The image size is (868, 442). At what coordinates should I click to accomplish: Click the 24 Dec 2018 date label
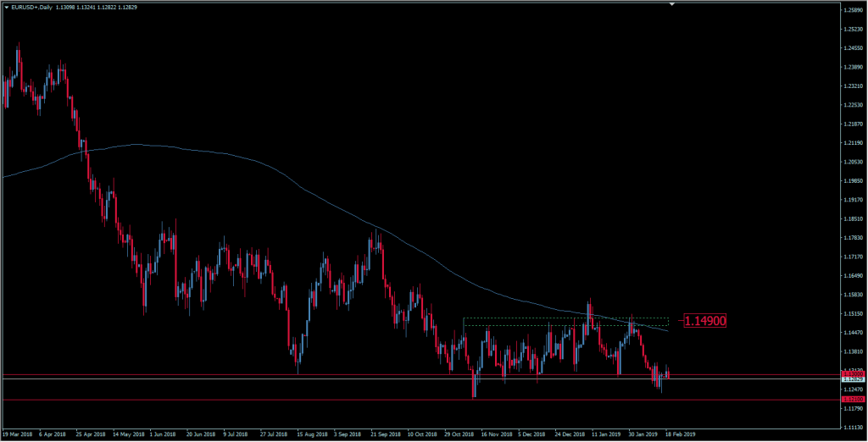tap(569, 435)
